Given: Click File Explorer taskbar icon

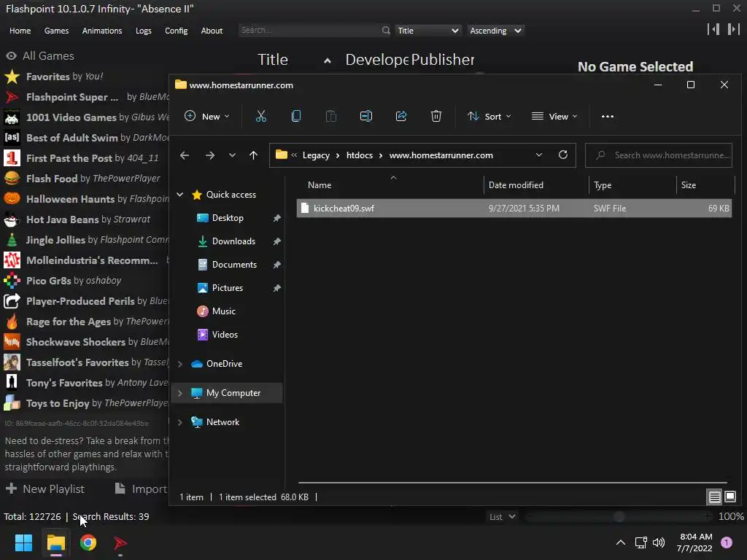Looking at the screenshot, I should [x=55, y=542].
